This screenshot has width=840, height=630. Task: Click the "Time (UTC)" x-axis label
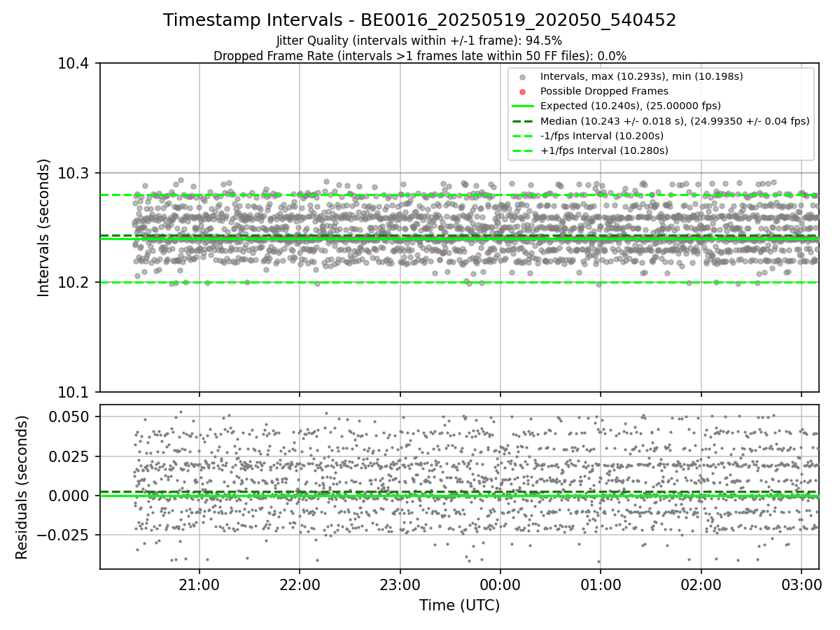(459, 605)
